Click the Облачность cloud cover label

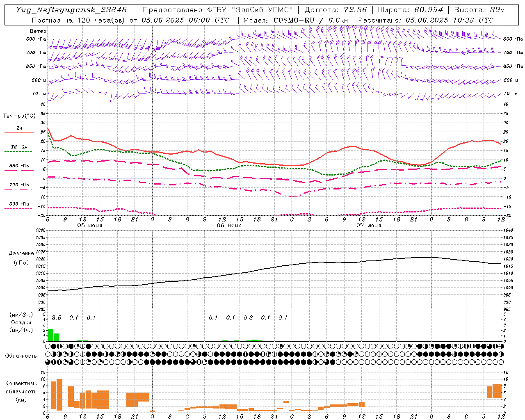click(21, 356)
